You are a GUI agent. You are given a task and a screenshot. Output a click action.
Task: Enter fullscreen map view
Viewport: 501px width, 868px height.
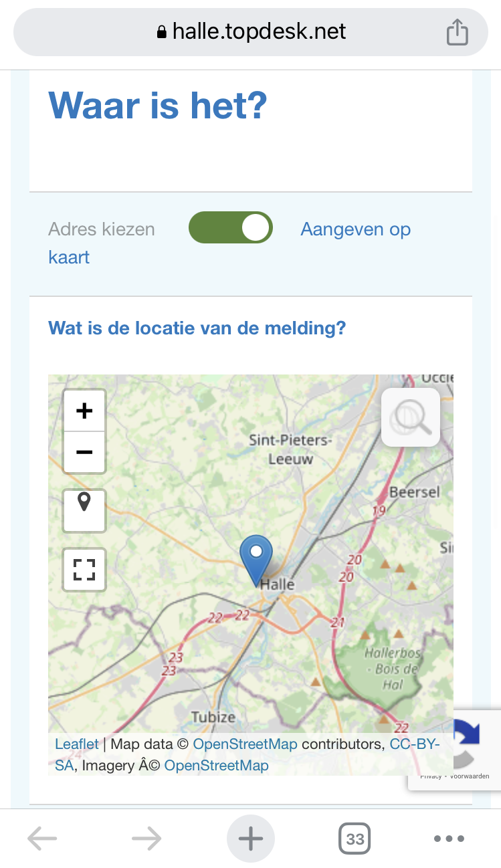[x=84, y=570]
